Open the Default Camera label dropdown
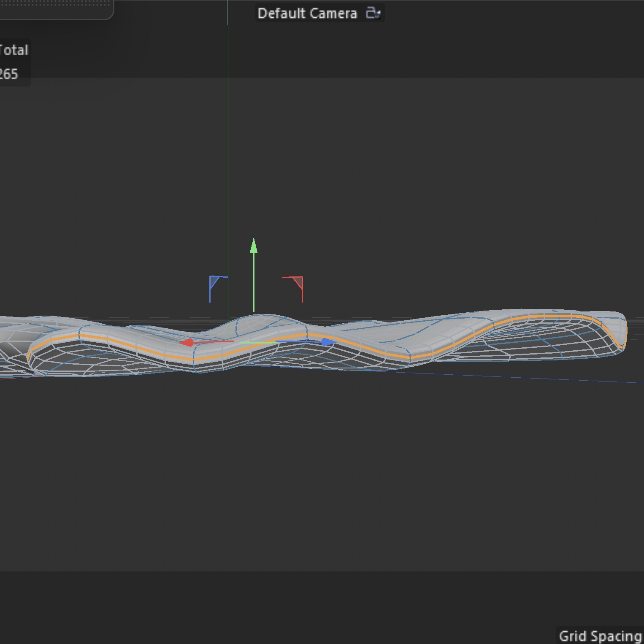Image resolution: width=644 pixels, height=644 pixels. click(307, 13)
